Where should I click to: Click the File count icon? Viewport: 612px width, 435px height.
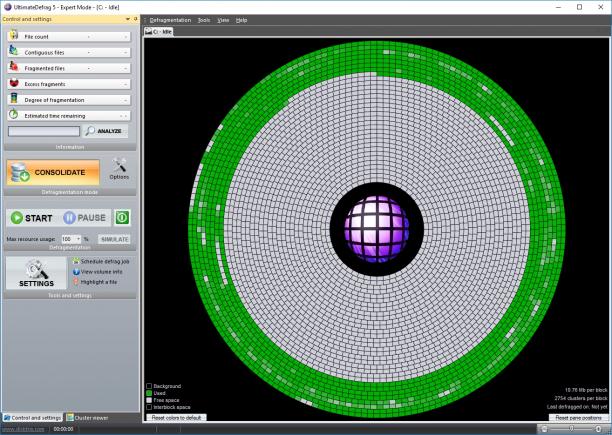(x=14, y=35)
